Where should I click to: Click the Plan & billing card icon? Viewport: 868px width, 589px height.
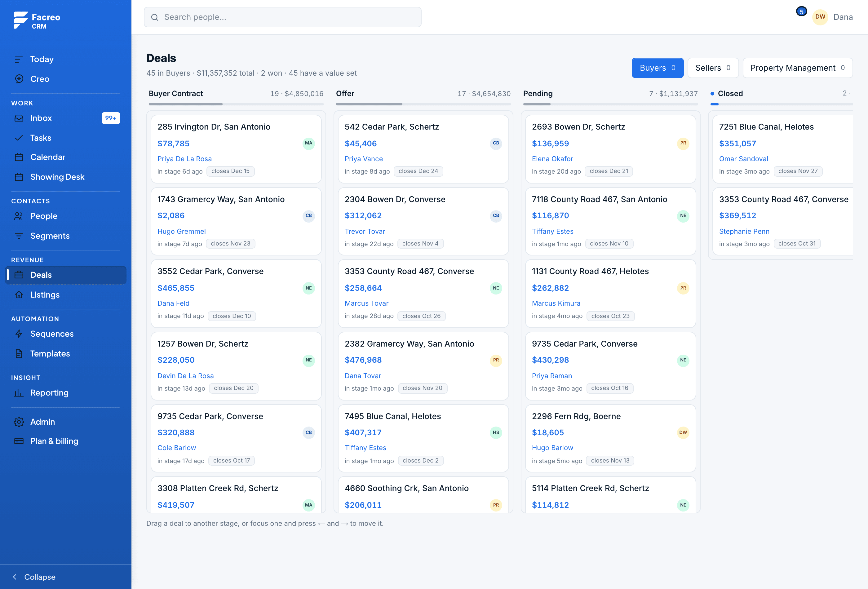(19, 441)
